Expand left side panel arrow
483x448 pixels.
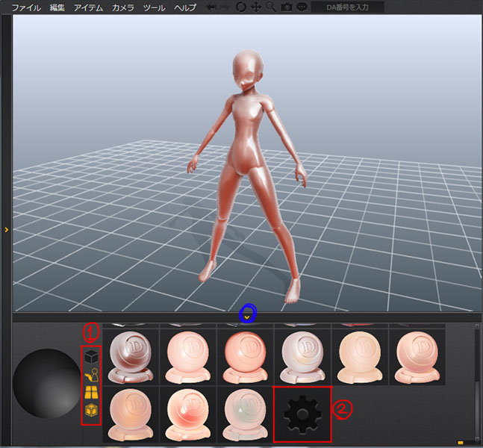coord(6,230)
